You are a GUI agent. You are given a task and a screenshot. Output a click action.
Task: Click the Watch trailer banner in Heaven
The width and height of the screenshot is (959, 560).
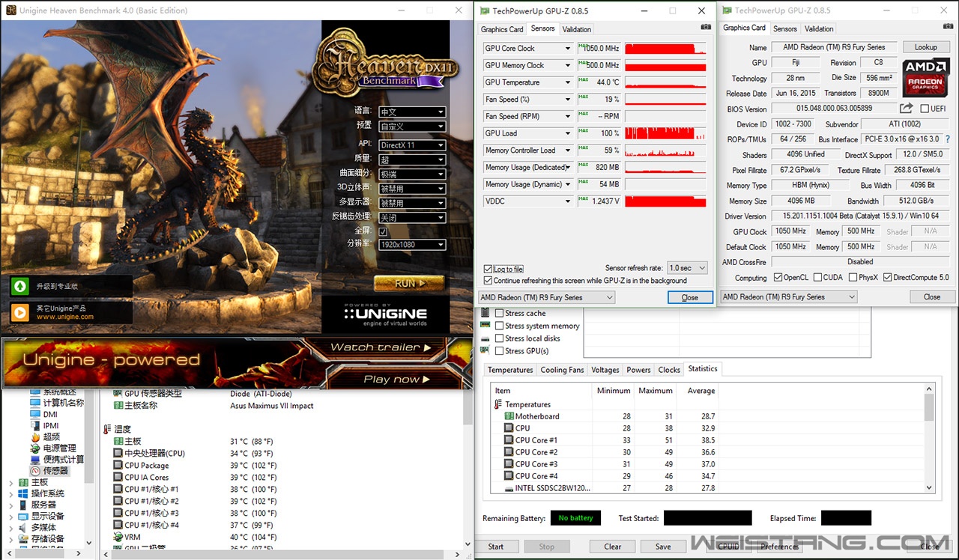[x=387, y=347]
